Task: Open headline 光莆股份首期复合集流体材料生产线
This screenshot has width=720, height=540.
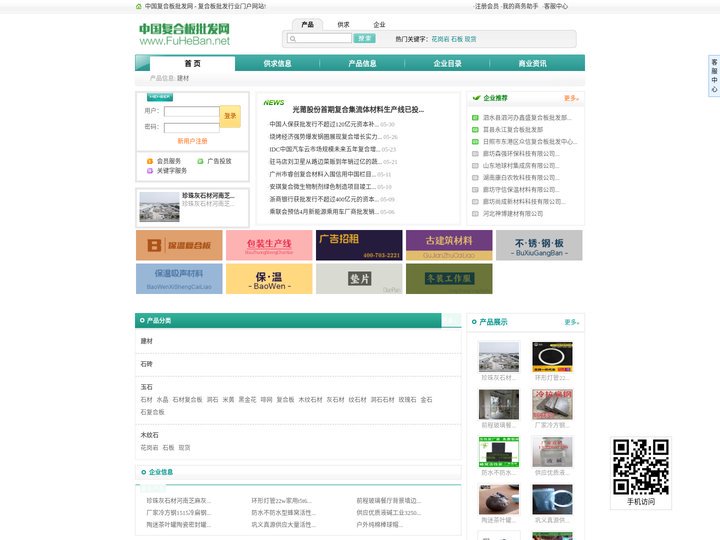Action: point(358,110)
